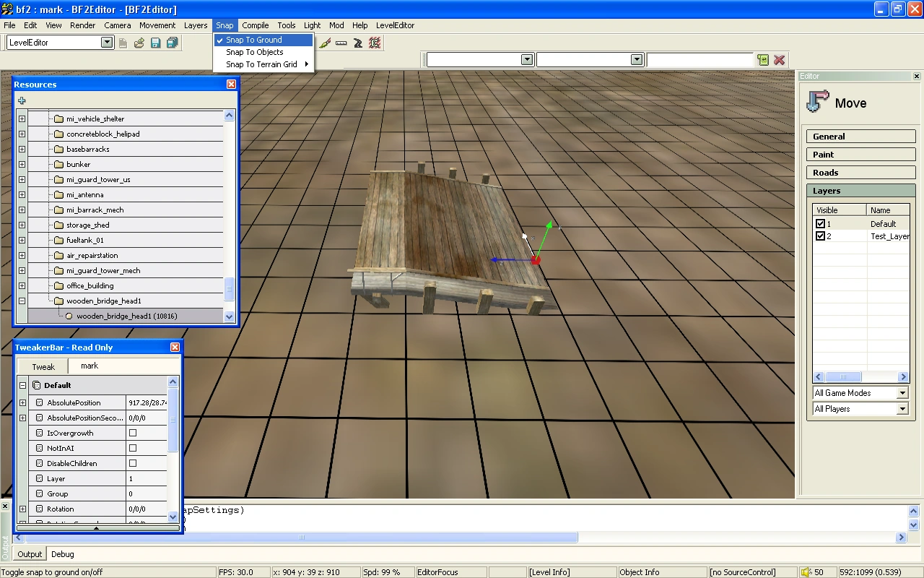Click the green scroll icon beside text field
This screenshot has height=578, width=924.
(x=763, y=60)
